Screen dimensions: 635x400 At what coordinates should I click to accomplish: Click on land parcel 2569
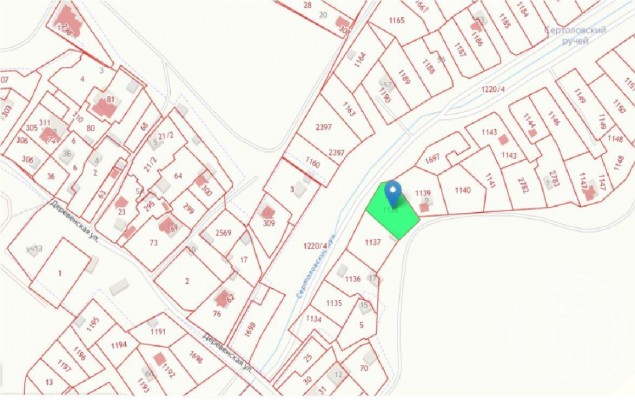[x=223, y=232]
